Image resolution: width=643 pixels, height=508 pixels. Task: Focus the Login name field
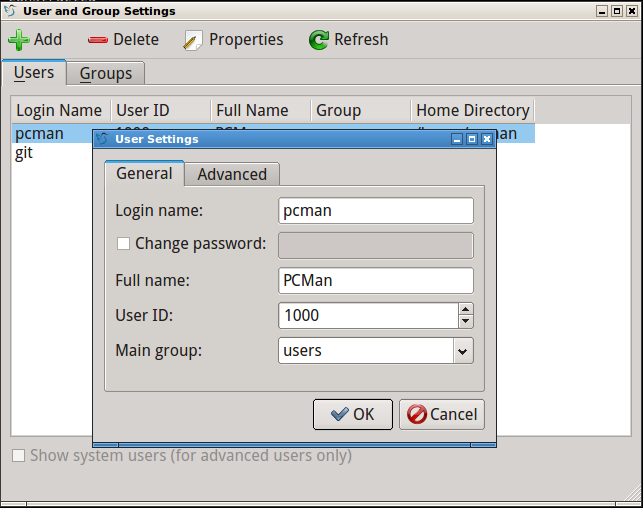(376, 211)
